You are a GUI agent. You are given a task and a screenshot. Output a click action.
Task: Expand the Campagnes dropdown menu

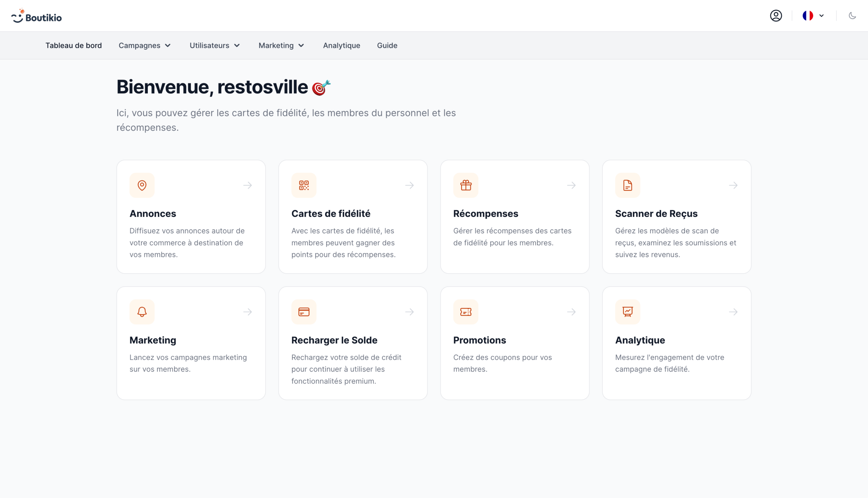tap(144, 45)
